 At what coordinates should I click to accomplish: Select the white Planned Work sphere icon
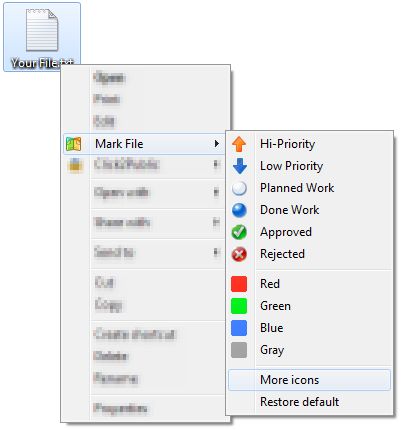click(x=239, y=188)
